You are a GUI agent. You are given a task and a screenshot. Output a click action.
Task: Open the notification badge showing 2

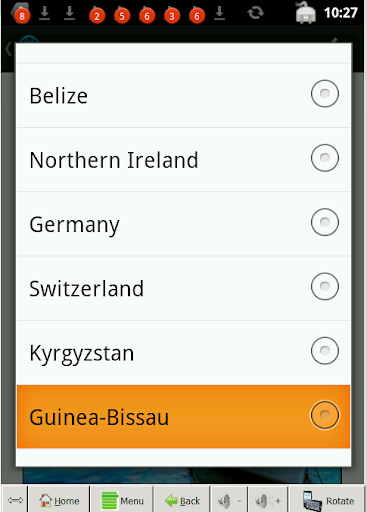[x=97, y=15]
